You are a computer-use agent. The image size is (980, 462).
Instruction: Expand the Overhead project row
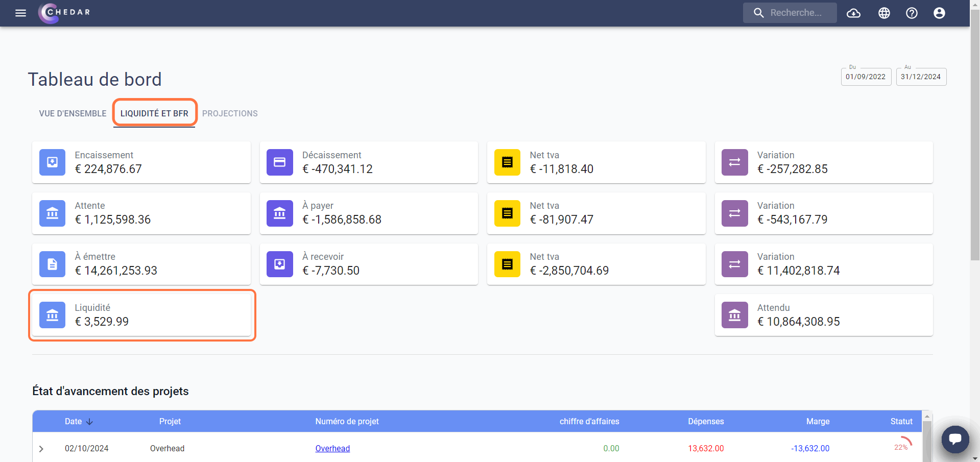point(41,449)
